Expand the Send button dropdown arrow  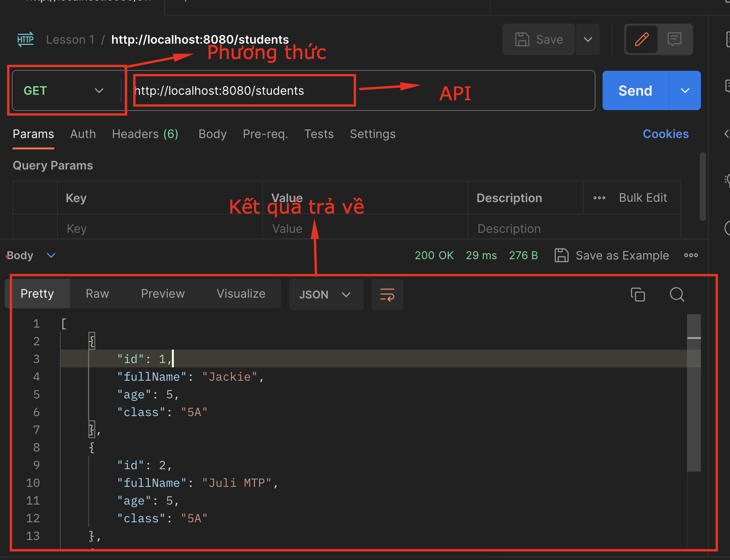pyautogui.click(x=685, y=91)
